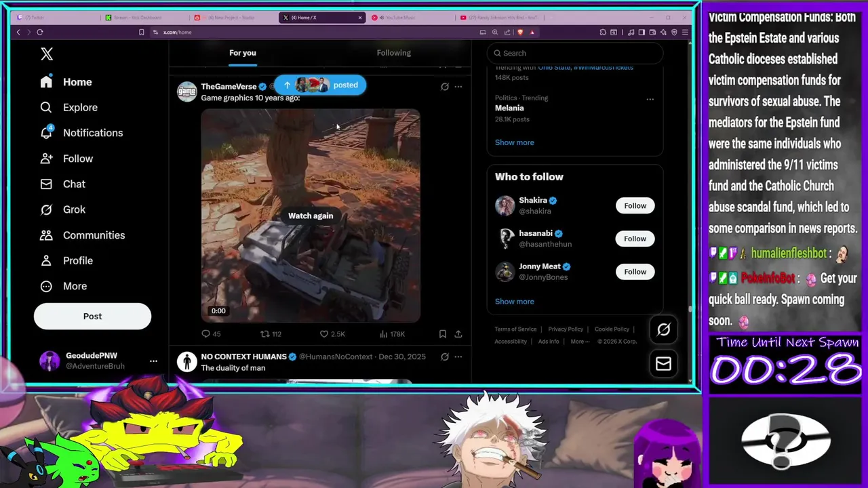Reload the page in the browser
The image size is (868, 488).
pos(40,32)
